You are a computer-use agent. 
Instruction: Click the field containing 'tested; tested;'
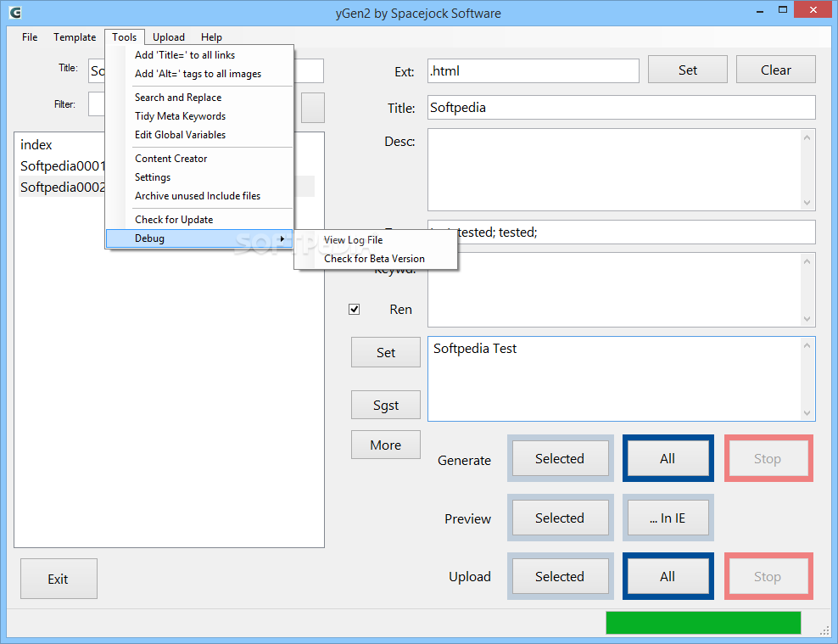[621, 232]
